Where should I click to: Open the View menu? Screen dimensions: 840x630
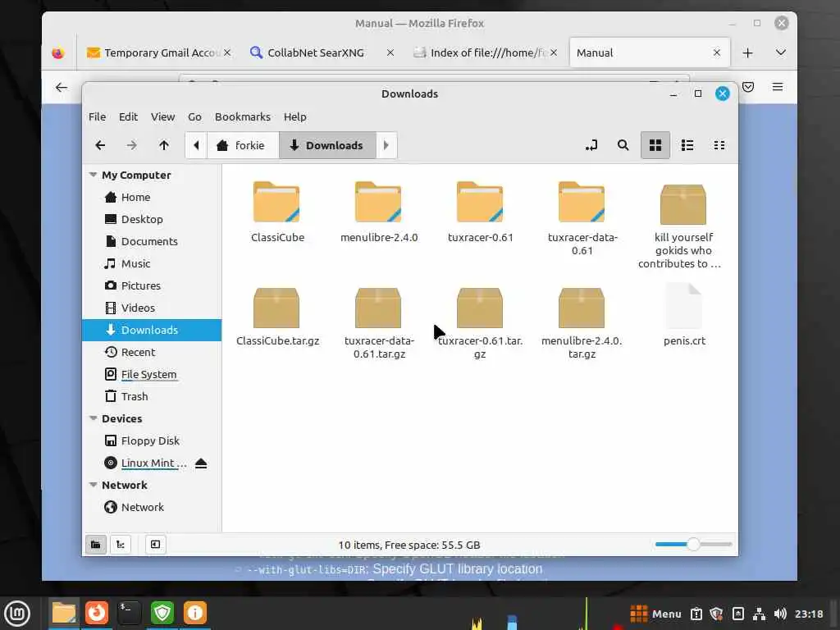click(x=162, y=116)
